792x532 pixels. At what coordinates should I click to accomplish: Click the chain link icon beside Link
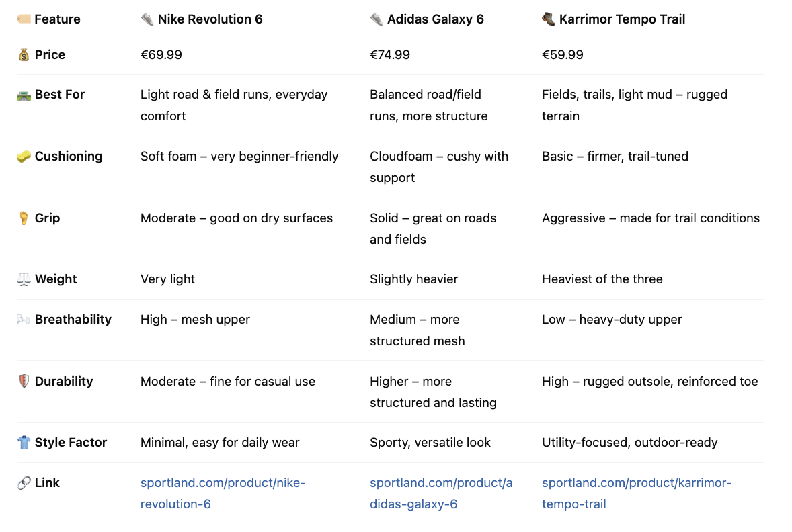[24, 483]
